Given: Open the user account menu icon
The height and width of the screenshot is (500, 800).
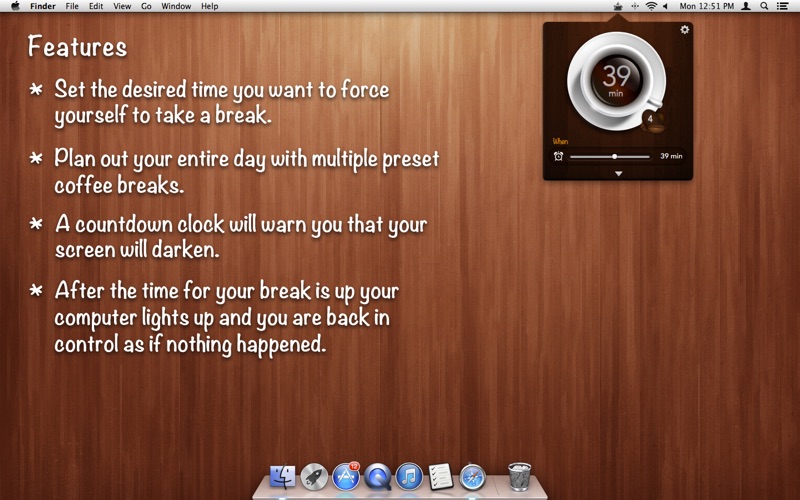Looking at the screenshot, I should tap(746, 7).
